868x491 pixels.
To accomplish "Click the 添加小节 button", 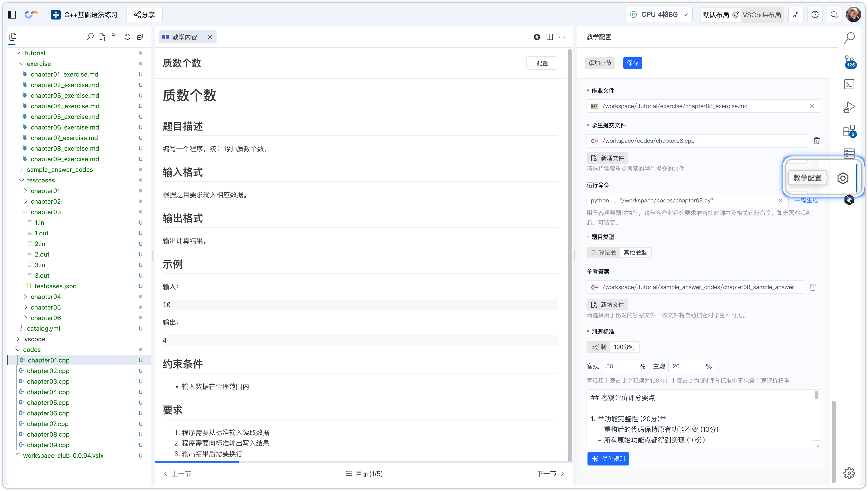I will click(600, 63).
